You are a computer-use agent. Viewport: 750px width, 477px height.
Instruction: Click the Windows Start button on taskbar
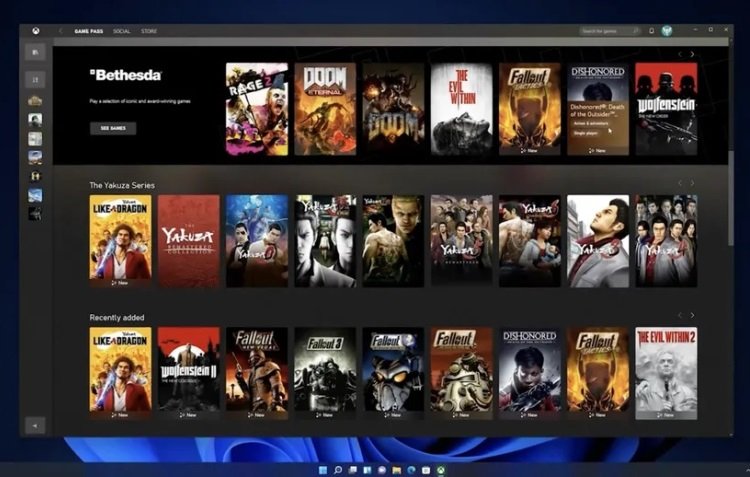322,469
